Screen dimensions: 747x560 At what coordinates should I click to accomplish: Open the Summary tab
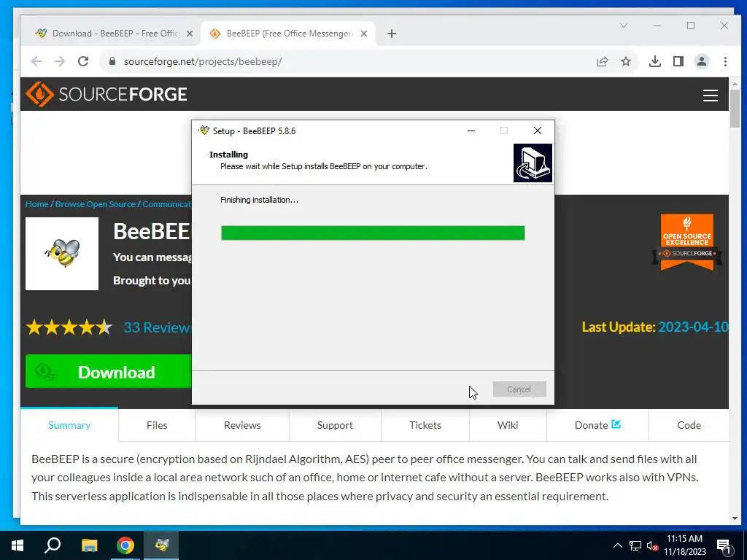click(x=69, y=425)
